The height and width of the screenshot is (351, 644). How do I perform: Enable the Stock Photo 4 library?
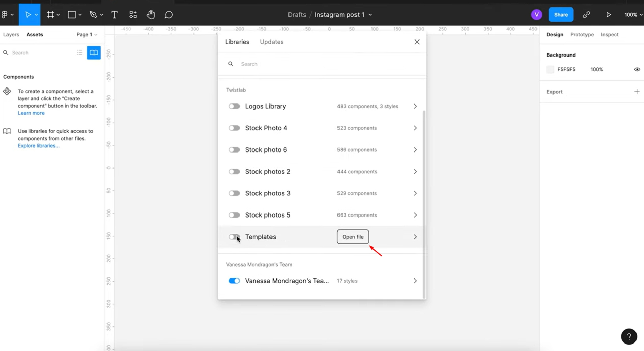[x=234, y=128]
